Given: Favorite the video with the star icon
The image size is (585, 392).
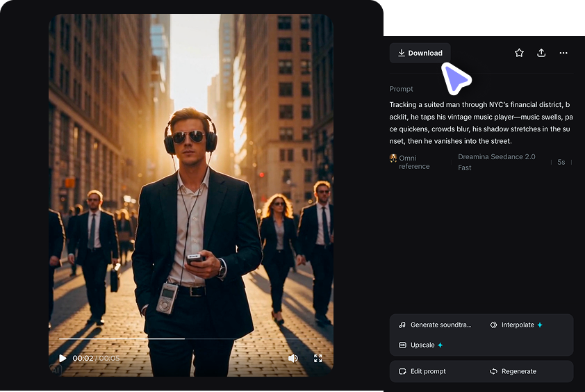Looking at the screenshot, I should [x=519, y=53].
